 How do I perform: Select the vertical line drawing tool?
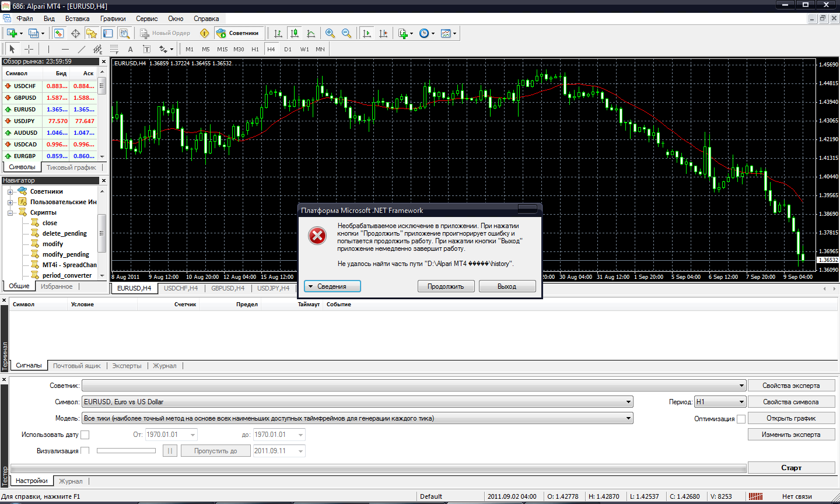coord(48,49)
